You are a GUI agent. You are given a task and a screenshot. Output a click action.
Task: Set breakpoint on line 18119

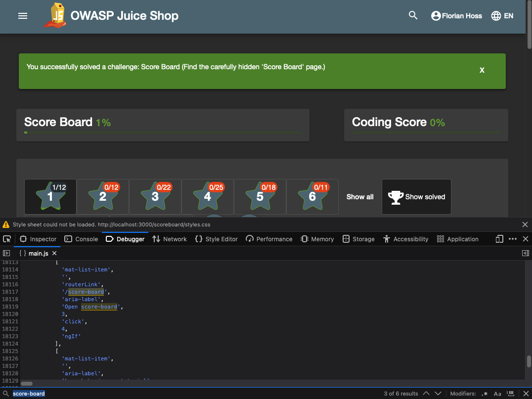click(x=10, y=307)
